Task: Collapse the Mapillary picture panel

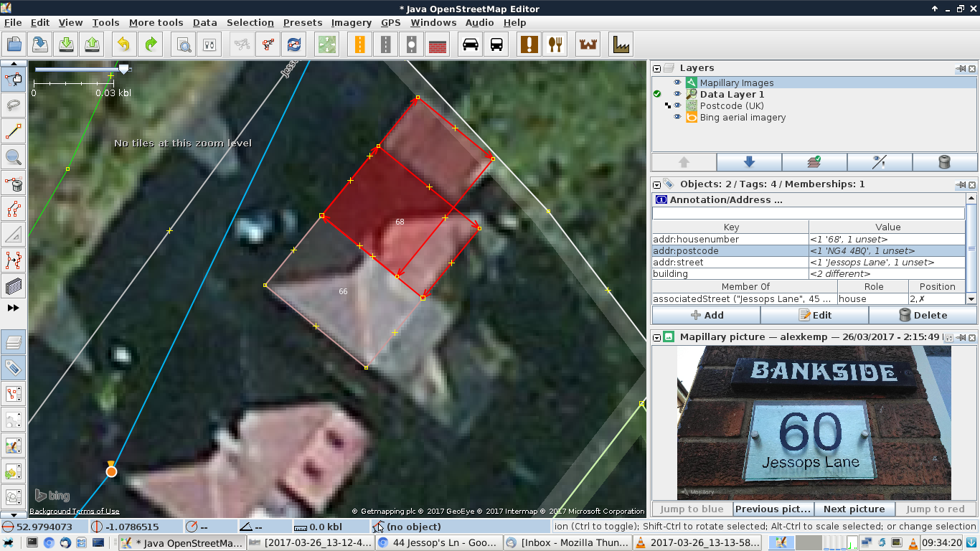Action: (656, 336)
